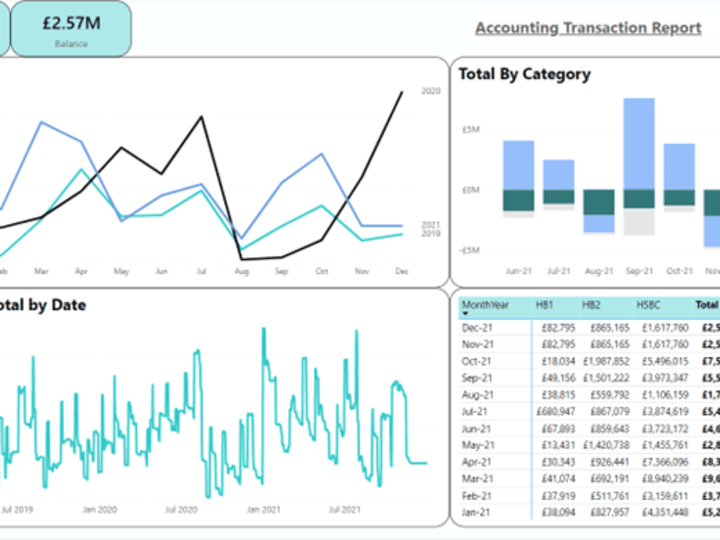The image size is (720, 540).
Task: Click the Total column header
Action: (x=707, y=304)
